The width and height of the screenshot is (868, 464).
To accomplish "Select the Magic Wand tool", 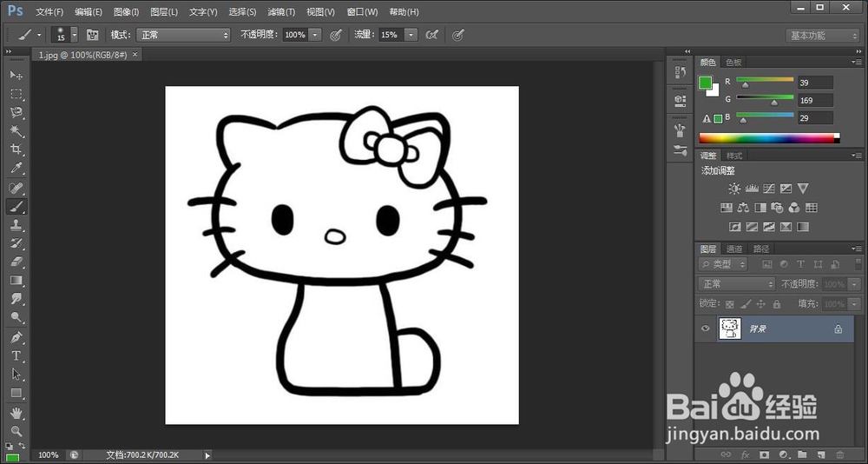I will coord(16,131).
